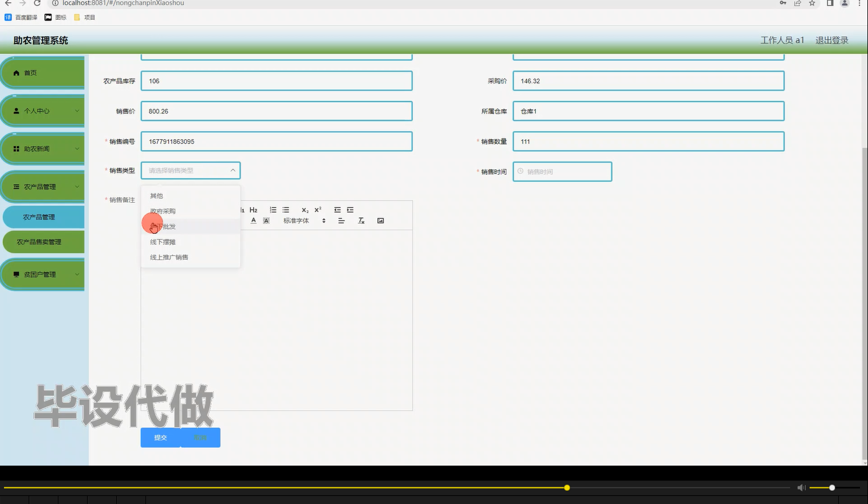
Task: Click the page vertical scrollbar
Action: coord(865,304)
